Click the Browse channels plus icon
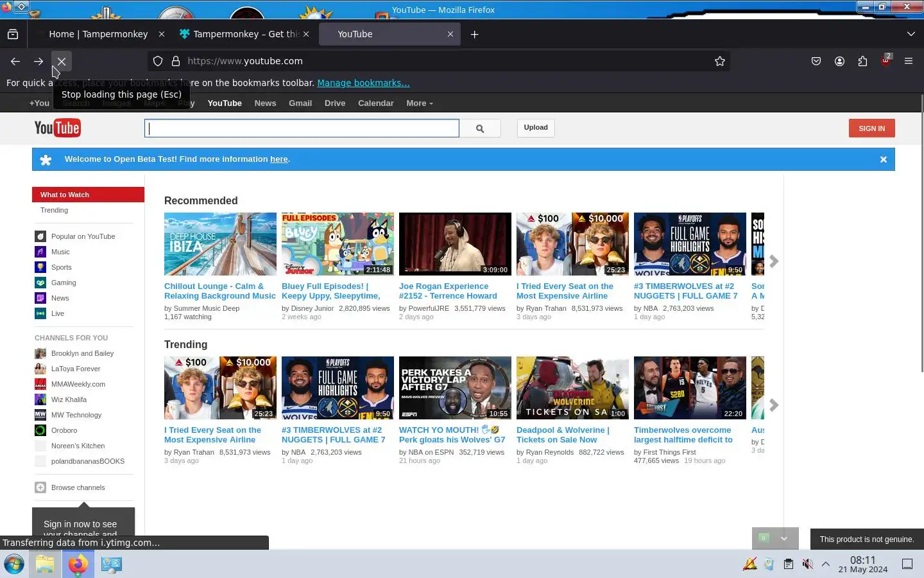This screenshot has width=924, height=578. click(40, 487)
